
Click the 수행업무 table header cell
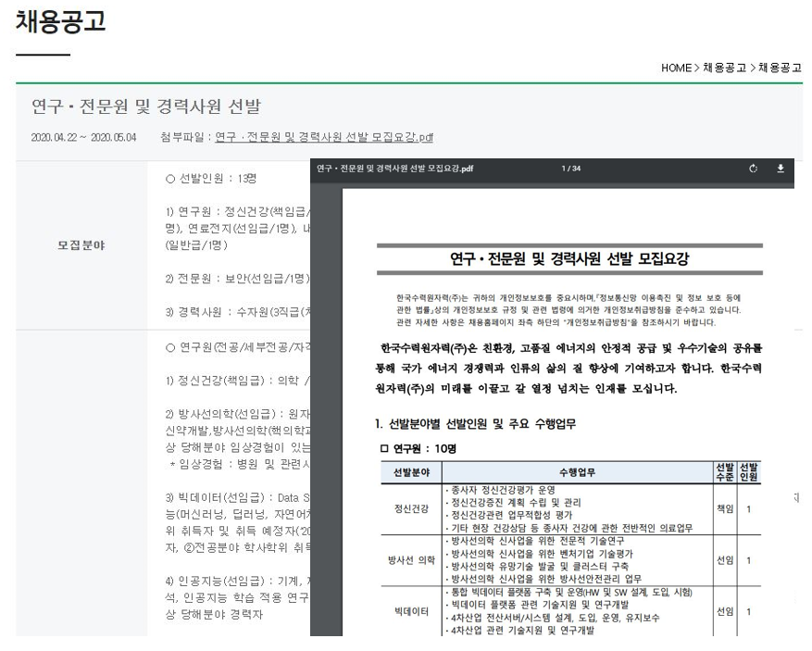(578, 472)
